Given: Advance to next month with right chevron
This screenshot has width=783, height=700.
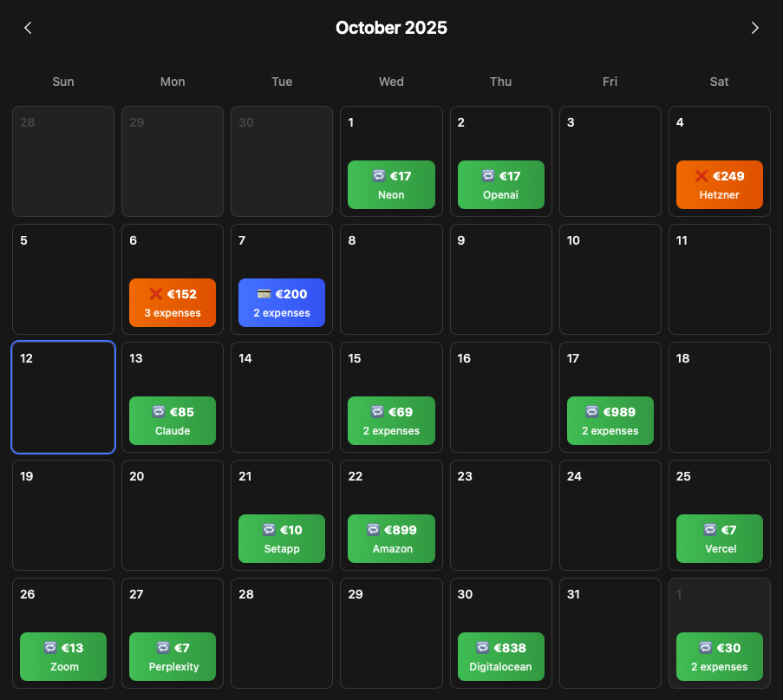Looking at the screenshot, I should [x=754, y=28].
